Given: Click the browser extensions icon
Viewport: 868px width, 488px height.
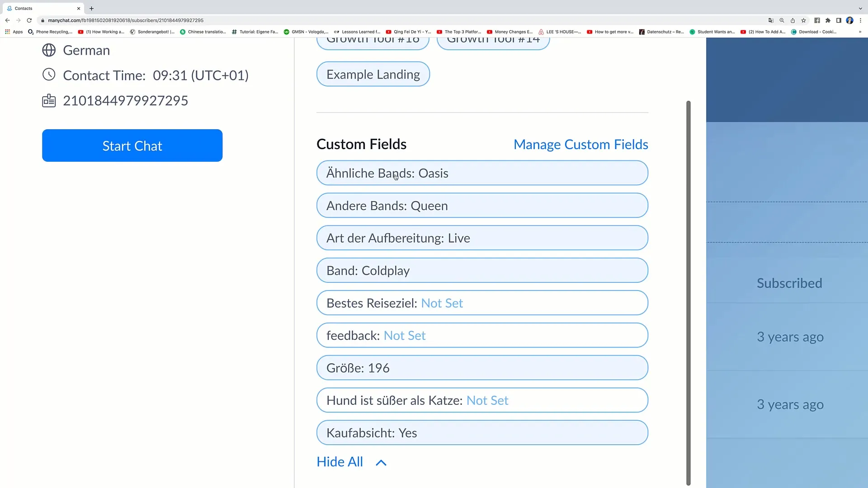Looking at the screenshot, I should [830, 20].
